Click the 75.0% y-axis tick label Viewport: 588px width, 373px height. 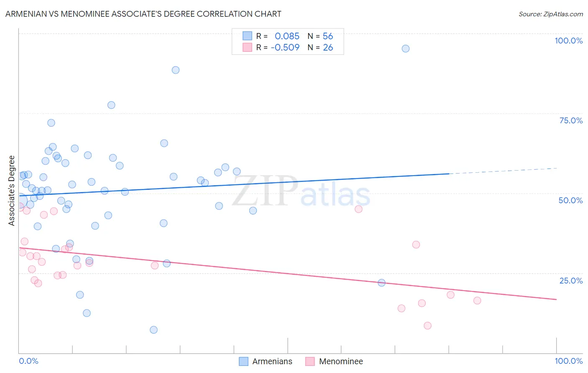click(x=571, y=120)
